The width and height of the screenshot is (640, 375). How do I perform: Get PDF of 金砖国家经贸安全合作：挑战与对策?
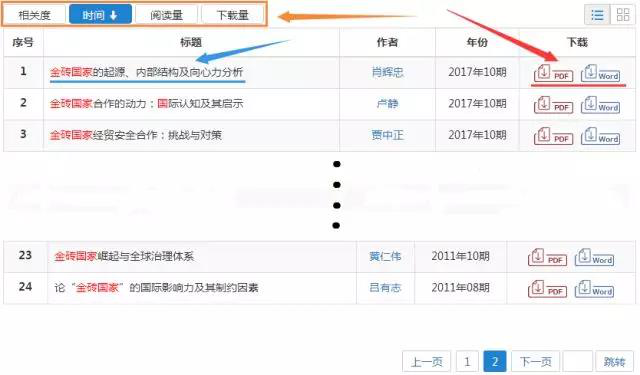[553, 136]
